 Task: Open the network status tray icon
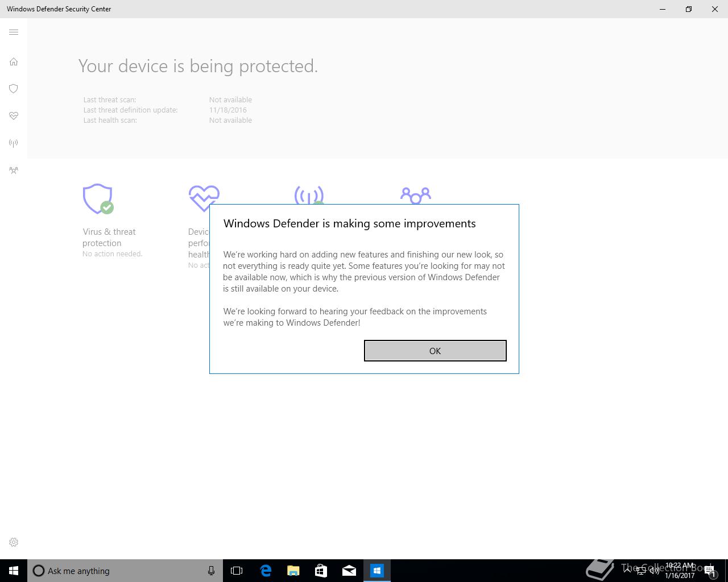pyautogui.click(x=640, y=571)
